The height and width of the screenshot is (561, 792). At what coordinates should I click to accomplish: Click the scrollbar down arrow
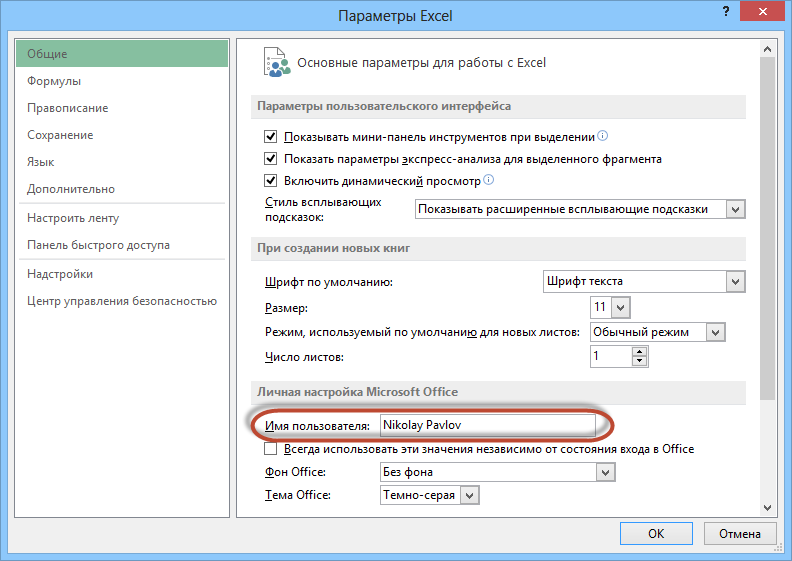pos(767,507)
